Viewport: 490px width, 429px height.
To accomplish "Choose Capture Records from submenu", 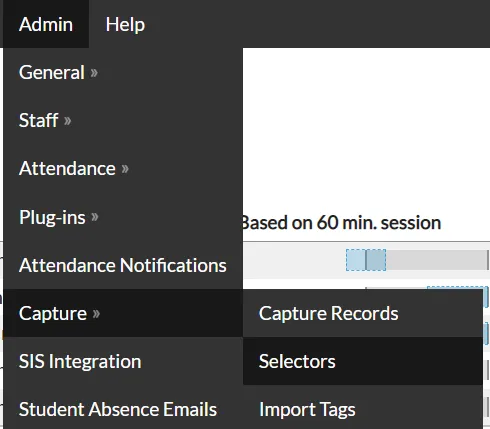I will point(363,313).
